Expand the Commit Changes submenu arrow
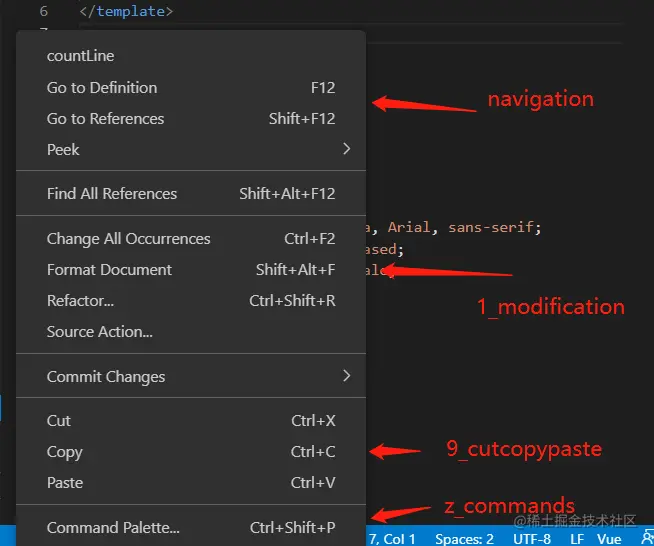The width and height of the screenshot is (654, 546). coord(347,376)
